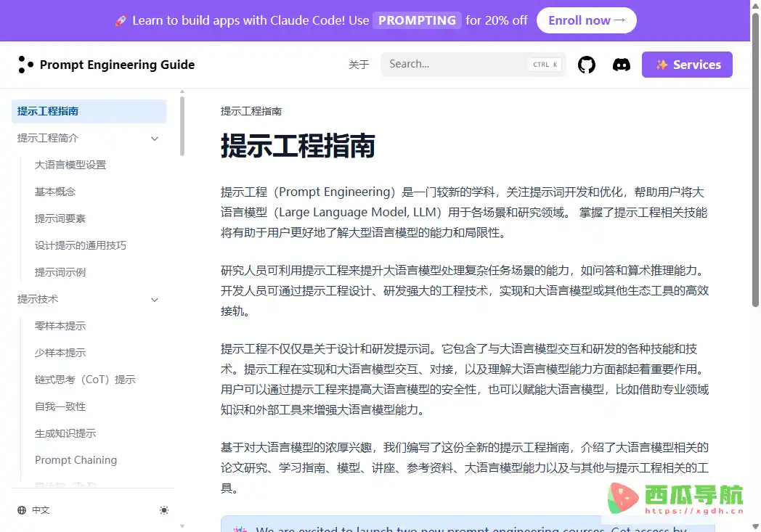
Task: Open the 中文 language selector
Action: tap(33, 510)
